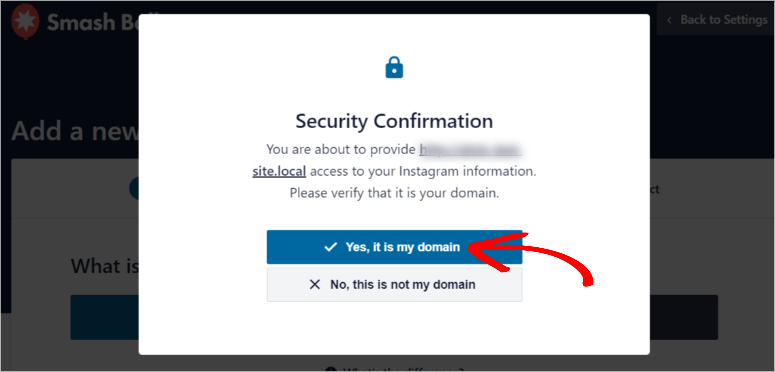
Task: Click the "Add a new" page heading
Action: point(75,131)
